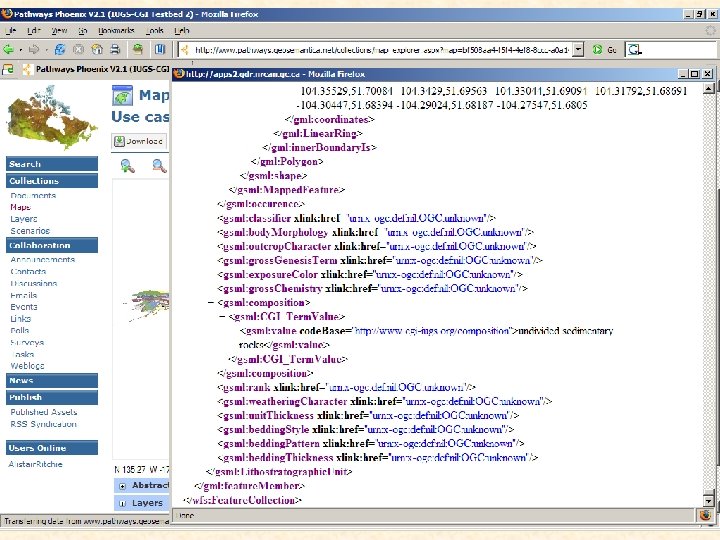Click the new tab icon left of tabs

pos(8,69)
